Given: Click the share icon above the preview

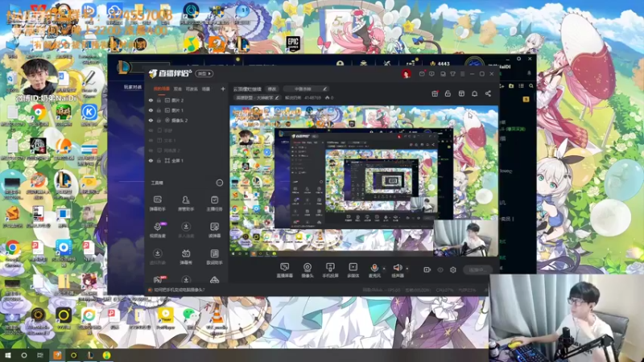Looking at the screenshot, I should click(x=488, y=93).
